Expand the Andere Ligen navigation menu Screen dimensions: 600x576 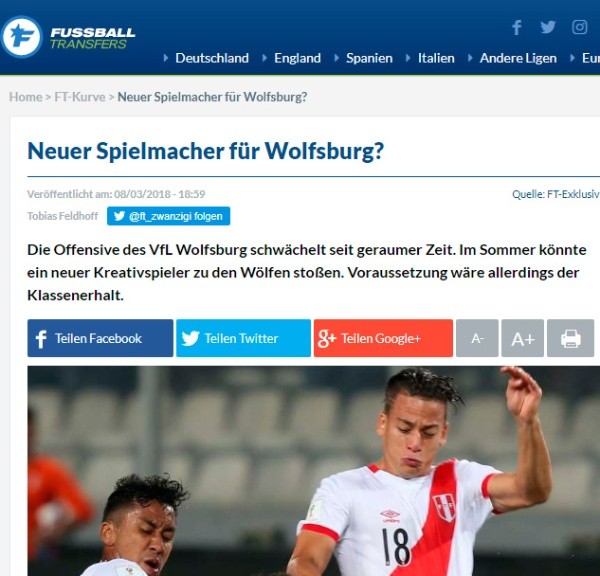coord(518,58)
